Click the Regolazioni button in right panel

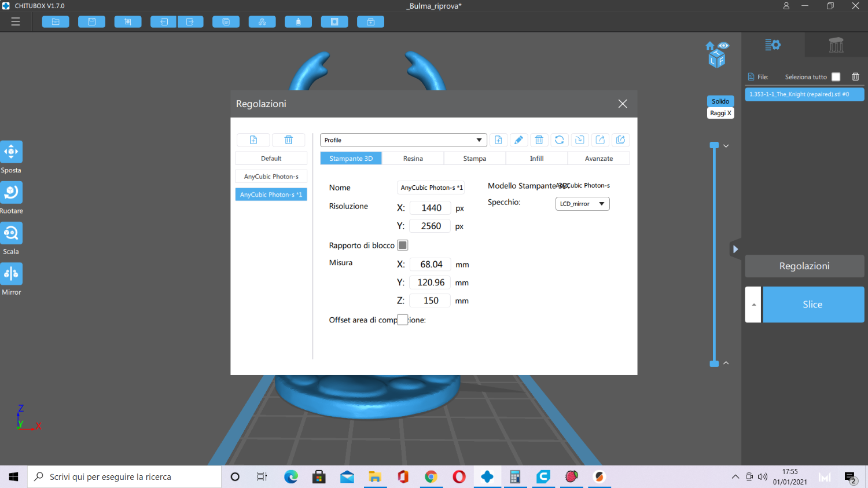[x=804, y=266]
